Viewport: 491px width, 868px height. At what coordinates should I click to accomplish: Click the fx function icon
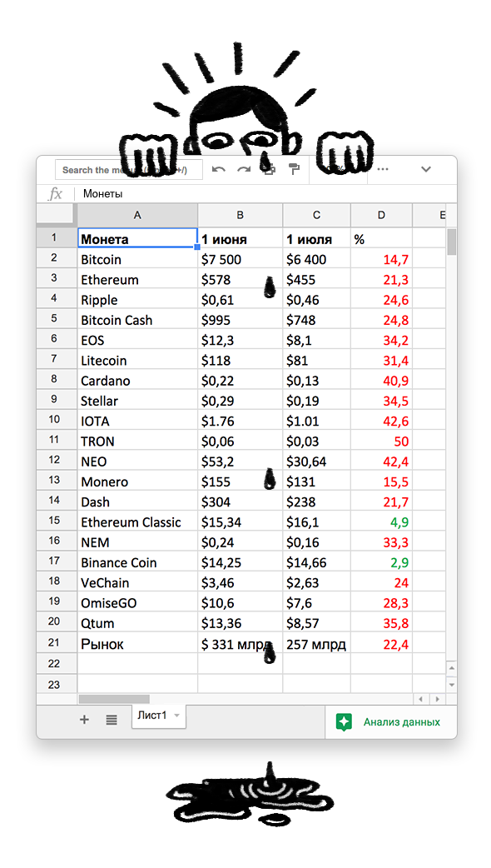click(55, 194)
